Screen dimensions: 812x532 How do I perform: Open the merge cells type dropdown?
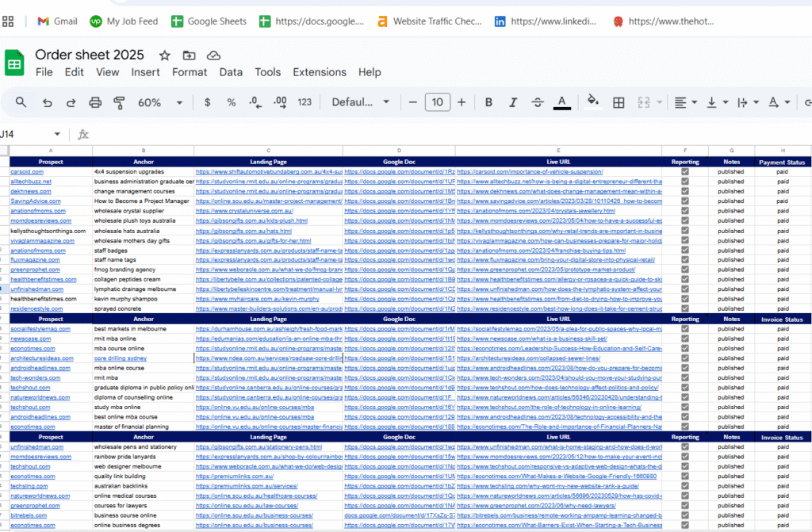659,102
